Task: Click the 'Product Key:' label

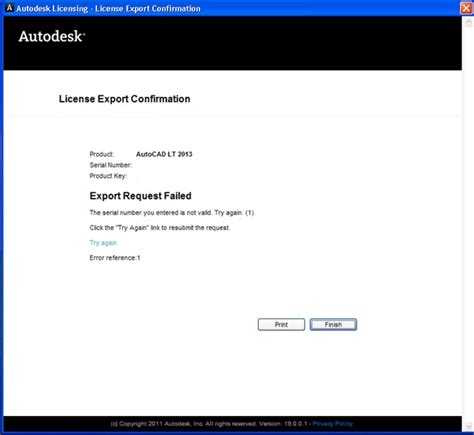Action: point(108,176)
